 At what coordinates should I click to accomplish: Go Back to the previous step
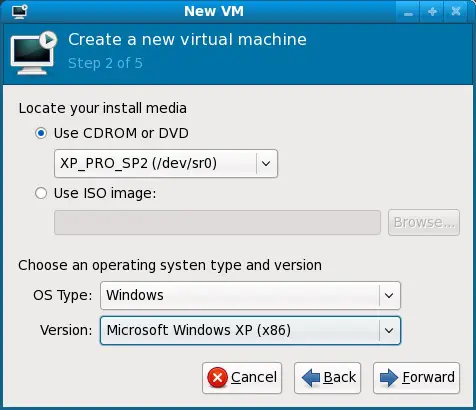[x=327, y=378]
